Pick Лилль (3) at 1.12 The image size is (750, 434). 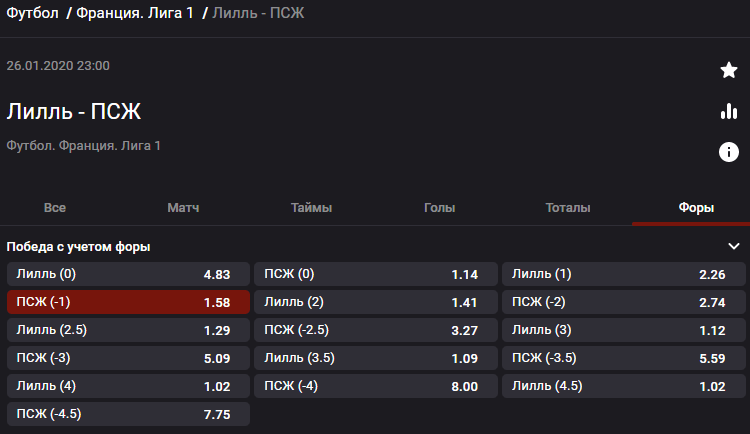coord(624,330)
